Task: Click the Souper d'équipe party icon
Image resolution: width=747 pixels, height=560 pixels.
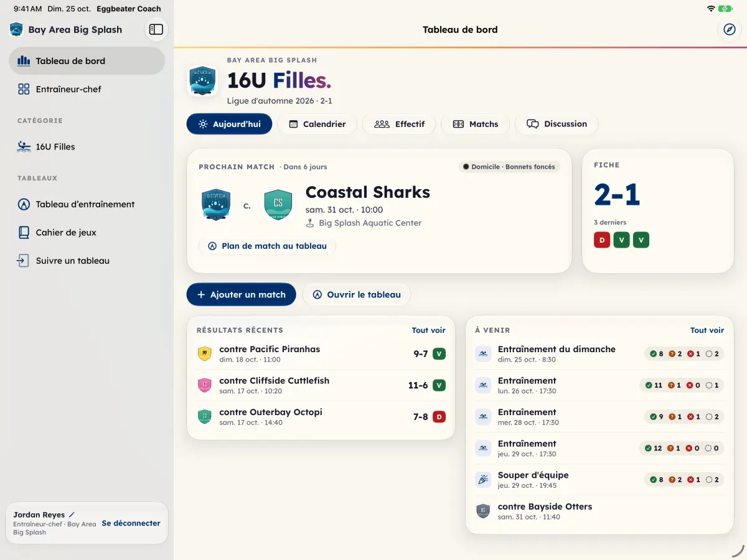Action: pos(482,480)
